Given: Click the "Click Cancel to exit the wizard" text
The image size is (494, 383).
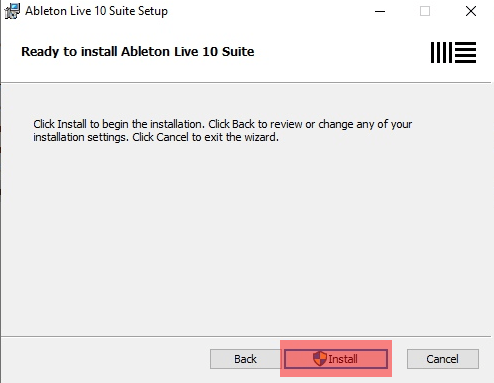Looking at the screenshot, I should point(205,137).
